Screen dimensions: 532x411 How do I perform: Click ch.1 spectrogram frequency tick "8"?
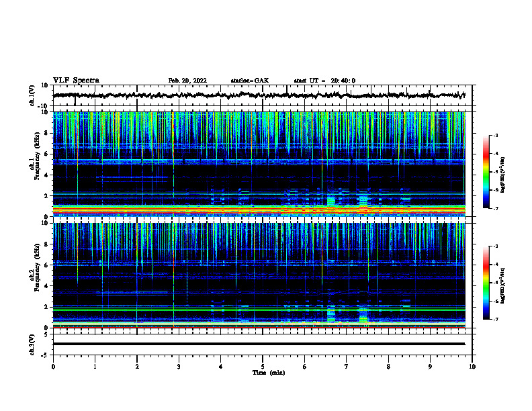pyautogui.click(x=46, y=133)
